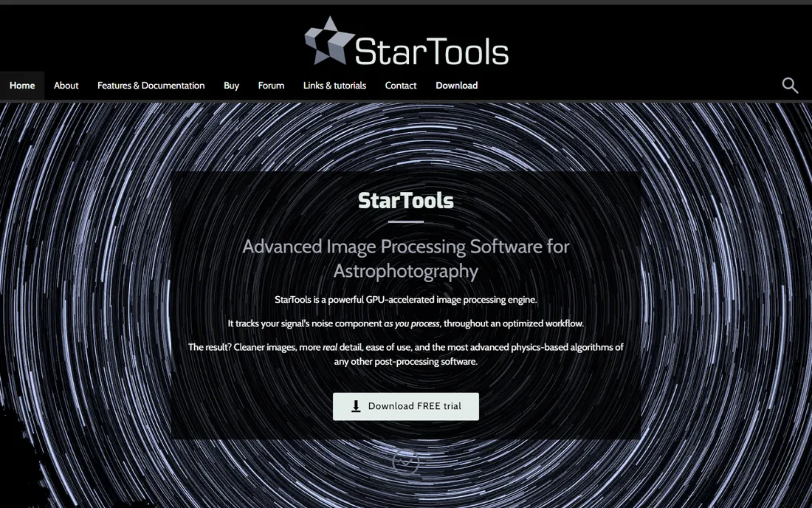Viewport: 812px width, 508px height.
Task: Open Features & Documentation menu
Action: (151, 86)
